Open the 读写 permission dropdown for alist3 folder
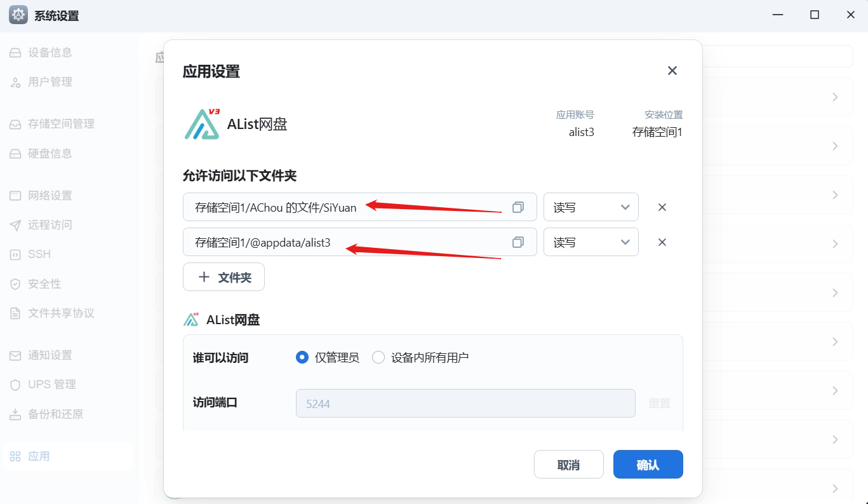 click(591, 242)
